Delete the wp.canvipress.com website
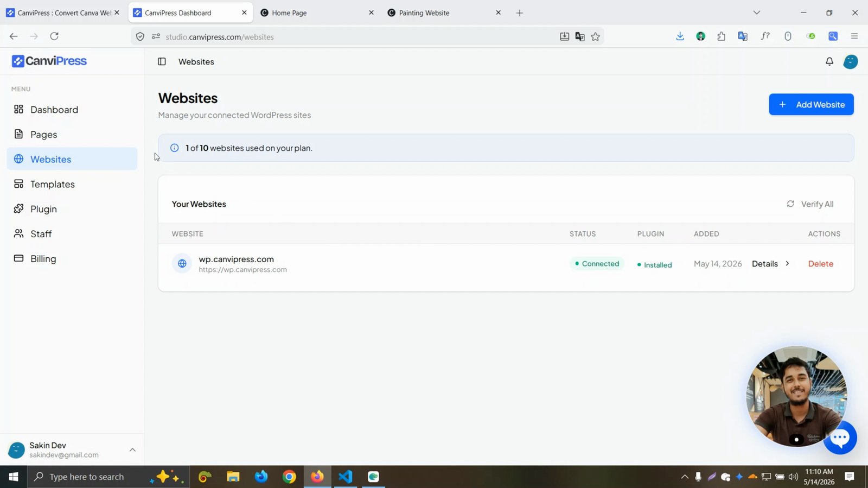Image resolution: width=868 pixels, height=488 pixels. tap(820, 264)
